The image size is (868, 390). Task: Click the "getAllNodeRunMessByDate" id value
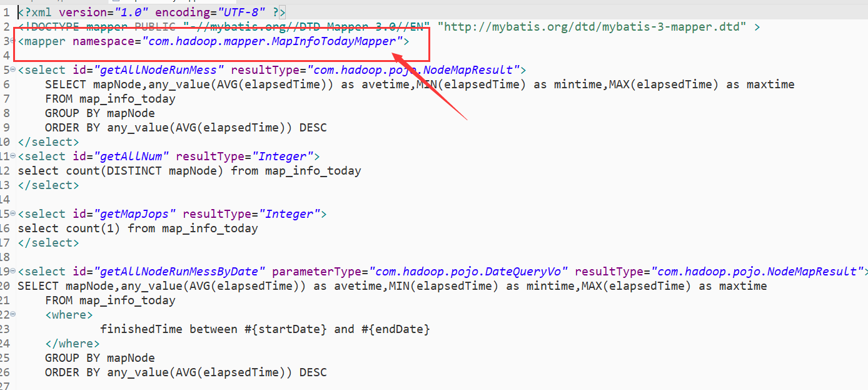180,272
